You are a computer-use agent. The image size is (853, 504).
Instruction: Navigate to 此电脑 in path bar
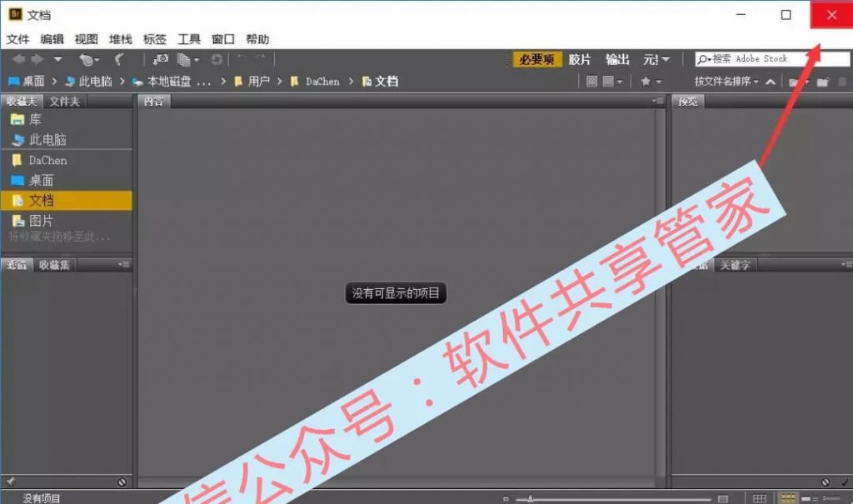click(x=88, y=81)
